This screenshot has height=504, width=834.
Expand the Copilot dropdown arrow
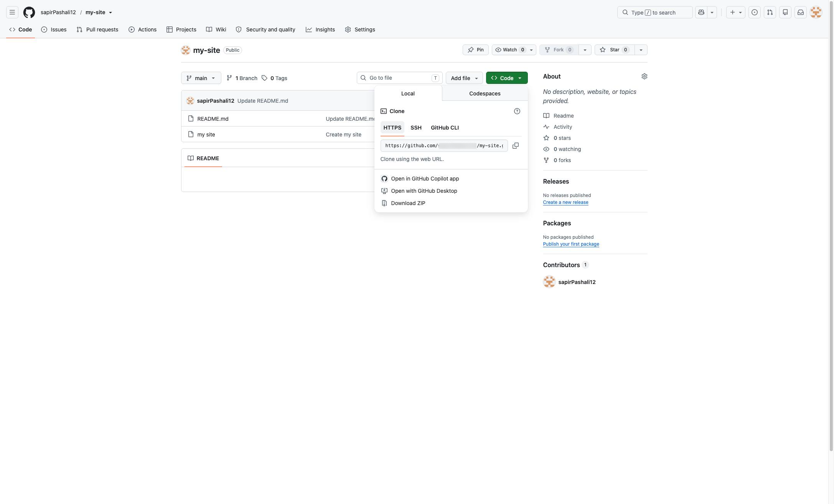click(x=712, y=12)
